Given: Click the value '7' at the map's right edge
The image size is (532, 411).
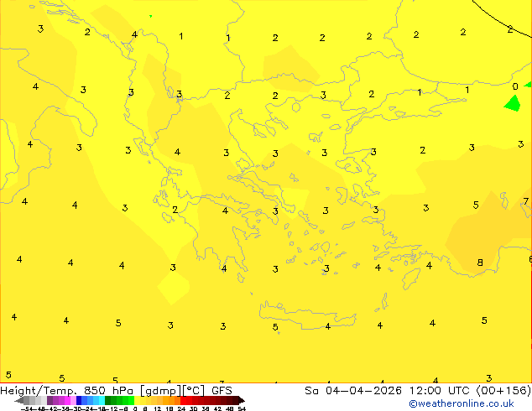Looking at the screenshot, I should point(526,201).
